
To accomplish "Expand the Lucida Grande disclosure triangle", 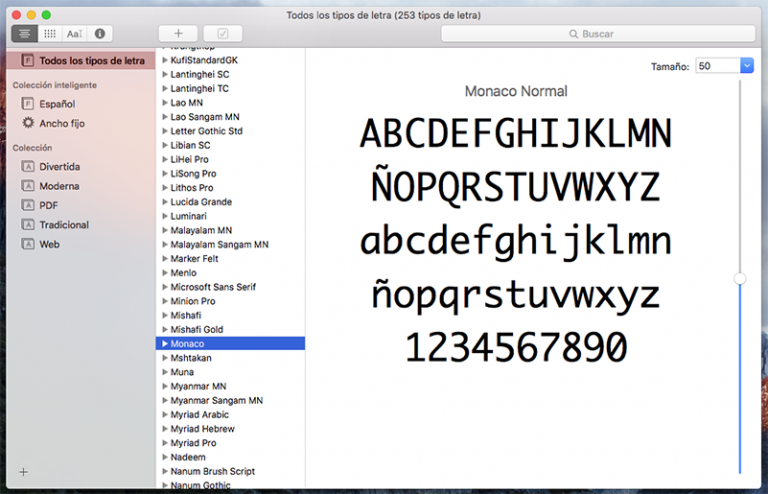I will [165, 201].
